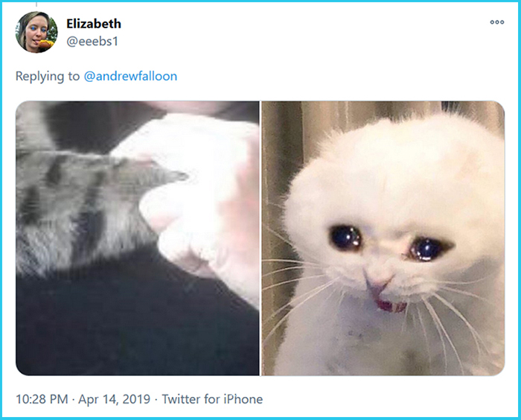Click the orange flower in the avatar
The width and height of the screenshot is (521, 420).
(x=46, y=43)
